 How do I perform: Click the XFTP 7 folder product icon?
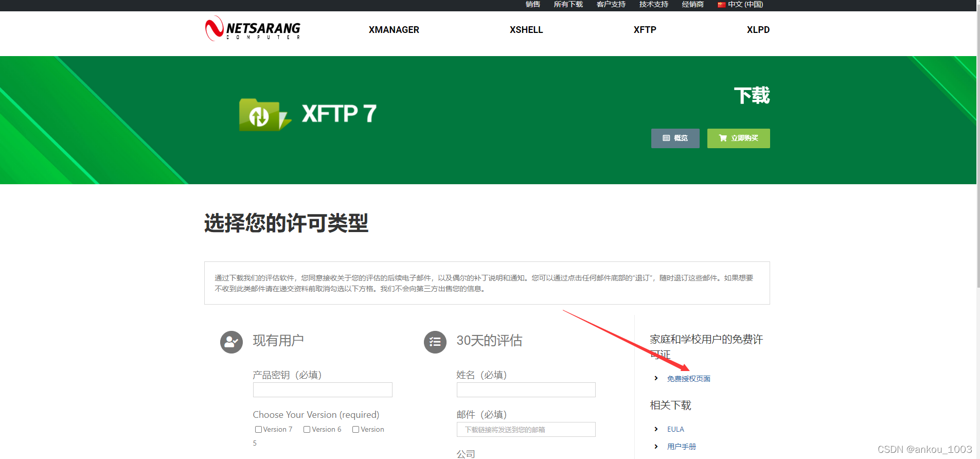[264, 115]
